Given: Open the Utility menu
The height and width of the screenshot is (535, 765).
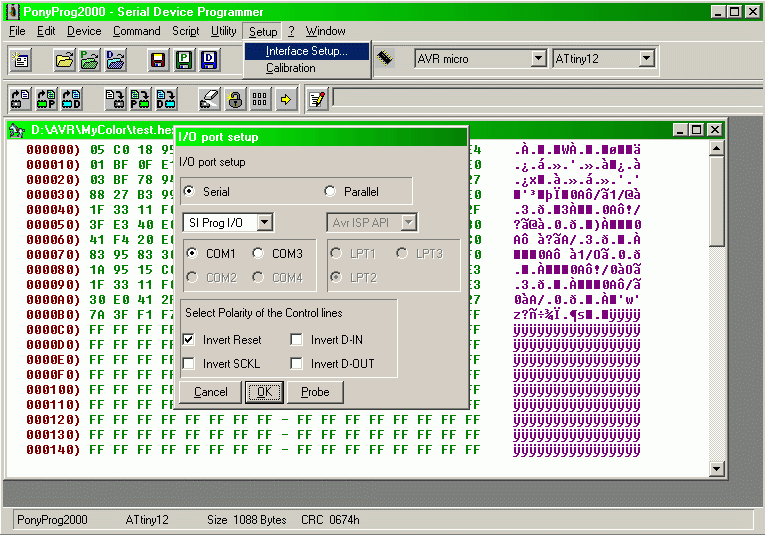Looking at the screenshot, I should click(x=223, y=31).
